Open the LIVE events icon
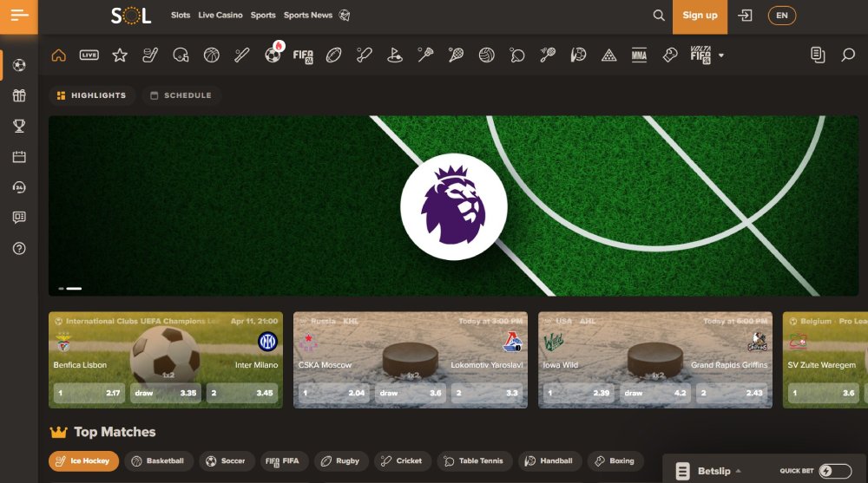The image size is (868, 483). click(89, 55)
